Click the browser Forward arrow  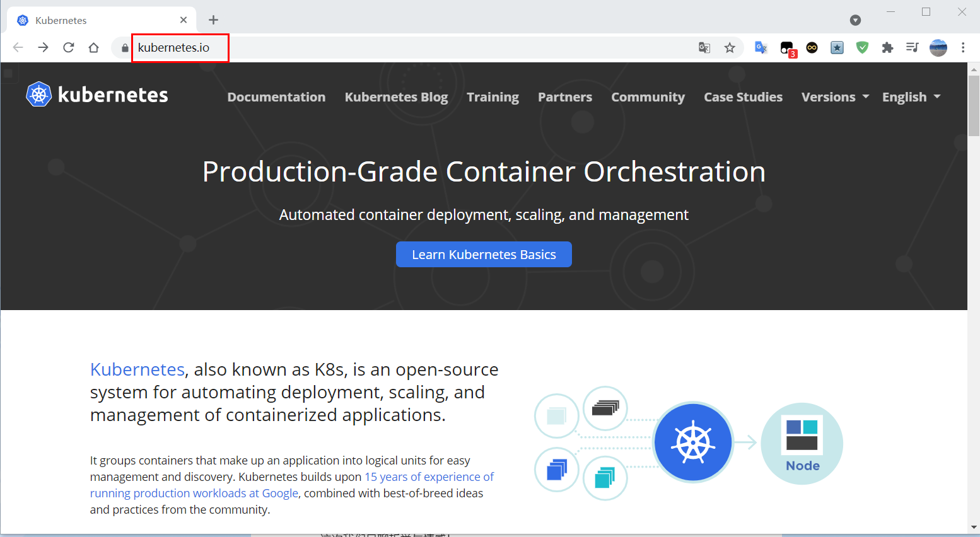[x=43, y=47]
